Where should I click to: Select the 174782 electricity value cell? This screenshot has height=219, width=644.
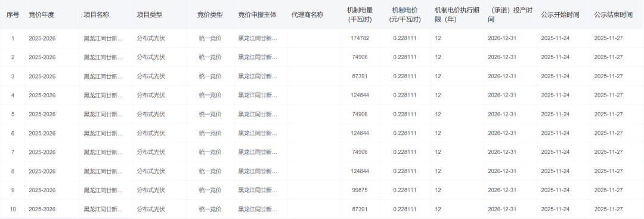pos(360,38)
